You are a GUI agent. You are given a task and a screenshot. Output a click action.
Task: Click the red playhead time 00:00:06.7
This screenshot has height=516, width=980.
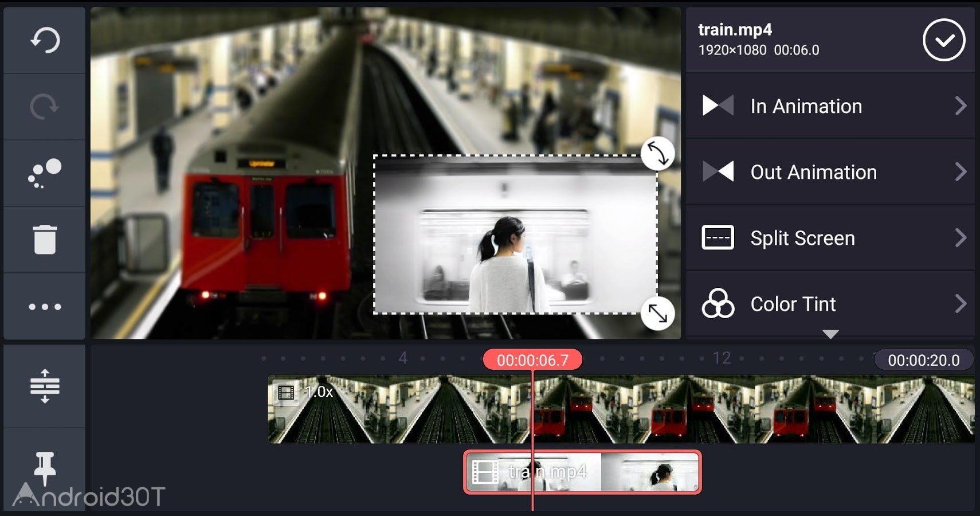[532, 360]
